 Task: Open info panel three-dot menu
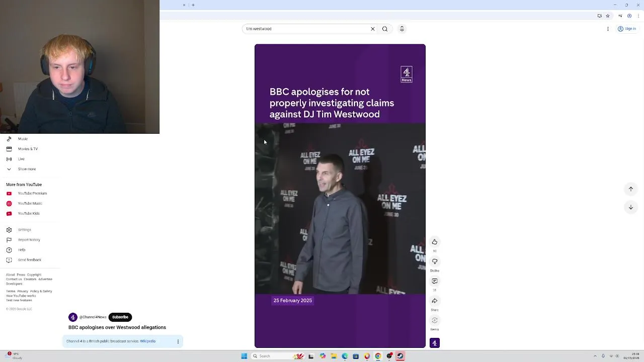click(x=178, y=341)
